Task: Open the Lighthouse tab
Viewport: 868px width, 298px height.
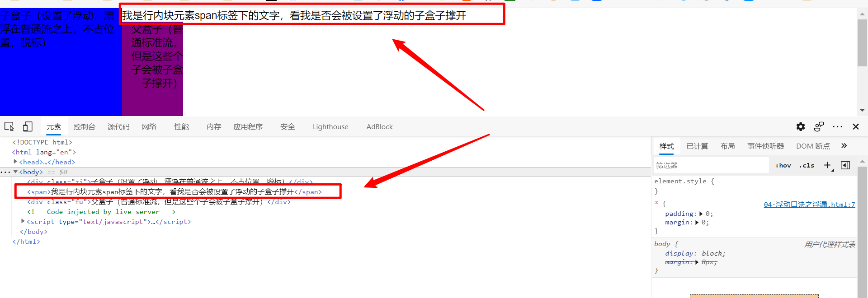Action: (330, 127)
